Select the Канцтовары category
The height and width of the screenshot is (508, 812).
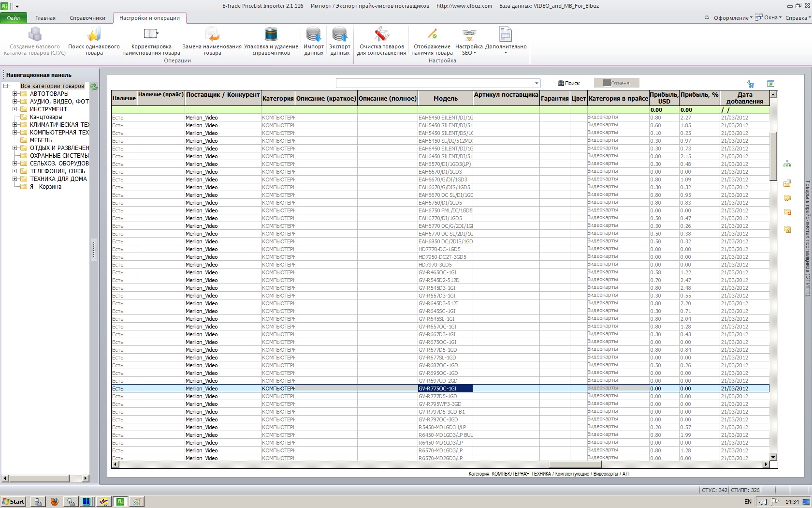[46, 117]
